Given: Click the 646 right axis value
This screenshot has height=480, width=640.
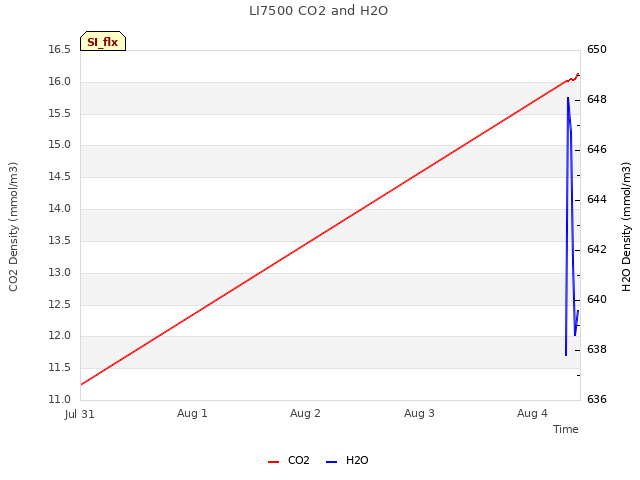Looking at the screenshot, I should pos(597,149).
